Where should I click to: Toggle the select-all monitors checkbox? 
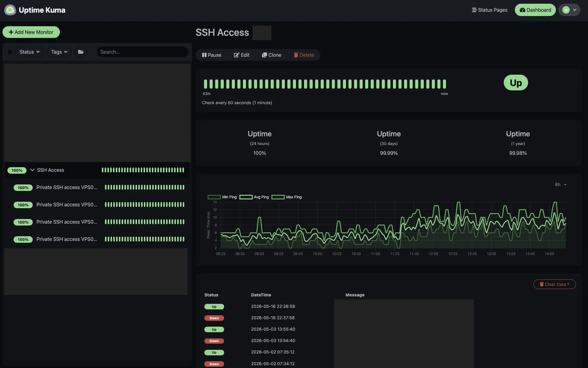(x=10, y=52)
